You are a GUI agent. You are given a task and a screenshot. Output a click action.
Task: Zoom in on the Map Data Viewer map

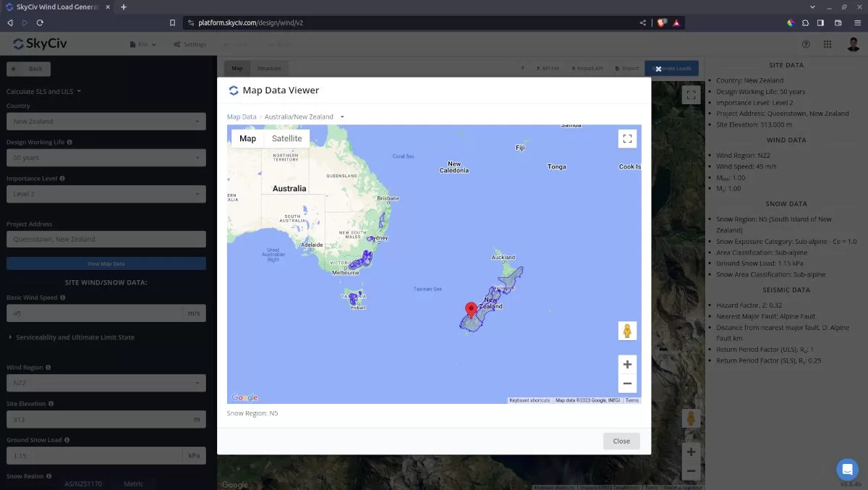pos(627,365)
